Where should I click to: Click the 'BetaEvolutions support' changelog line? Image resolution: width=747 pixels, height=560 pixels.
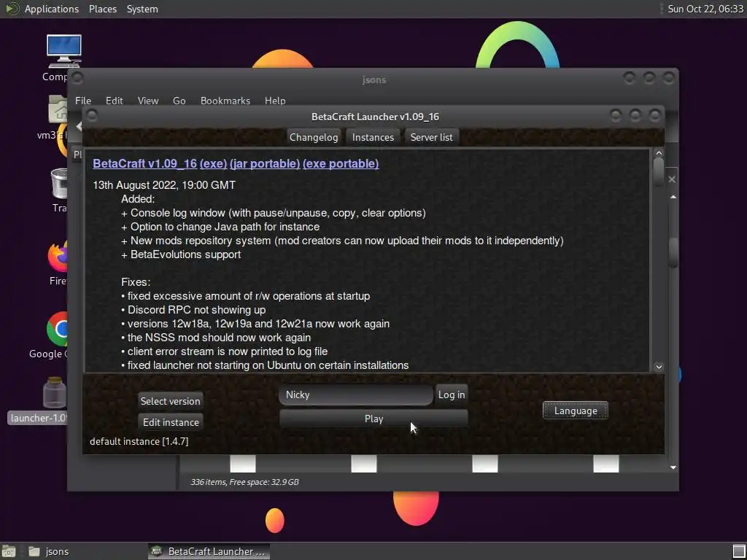click(181, 254)
